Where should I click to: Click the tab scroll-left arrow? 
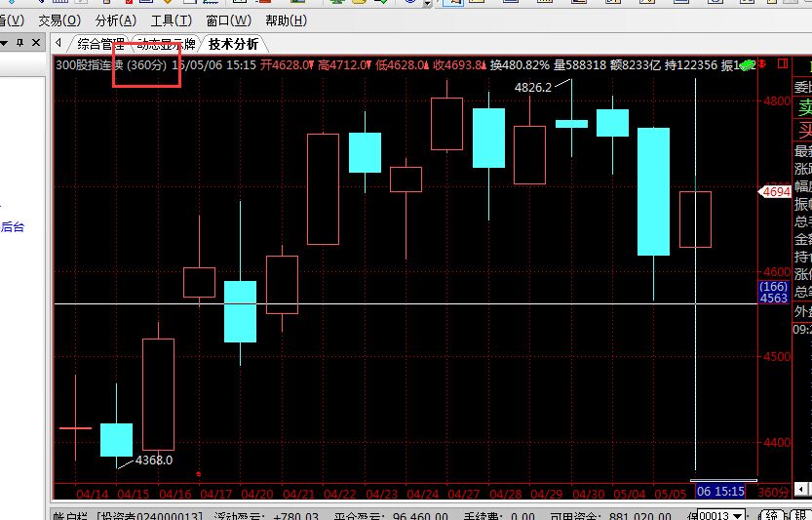point(59,44)
